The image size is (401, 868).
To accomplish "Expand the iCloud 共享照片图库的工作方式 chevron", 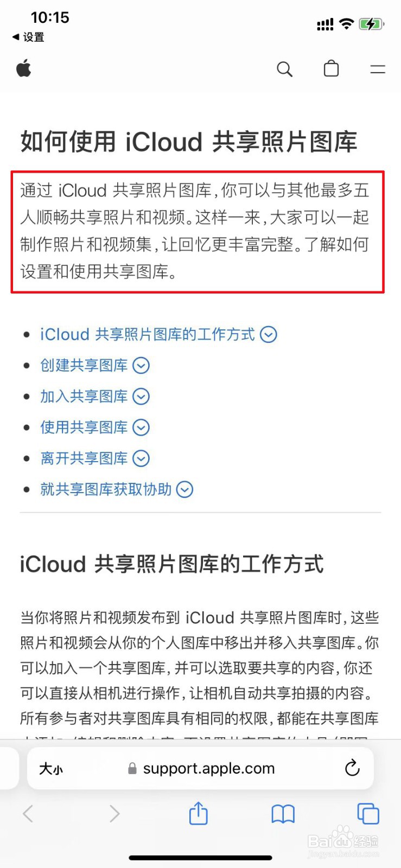I will [269, 335].
